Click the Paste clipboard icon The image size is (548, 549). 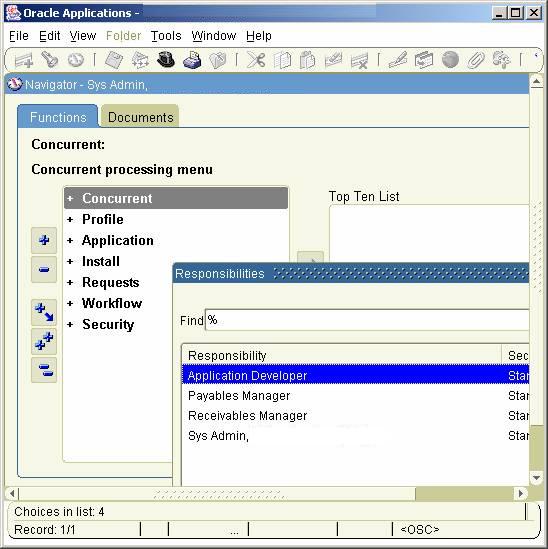coord(307,60)
